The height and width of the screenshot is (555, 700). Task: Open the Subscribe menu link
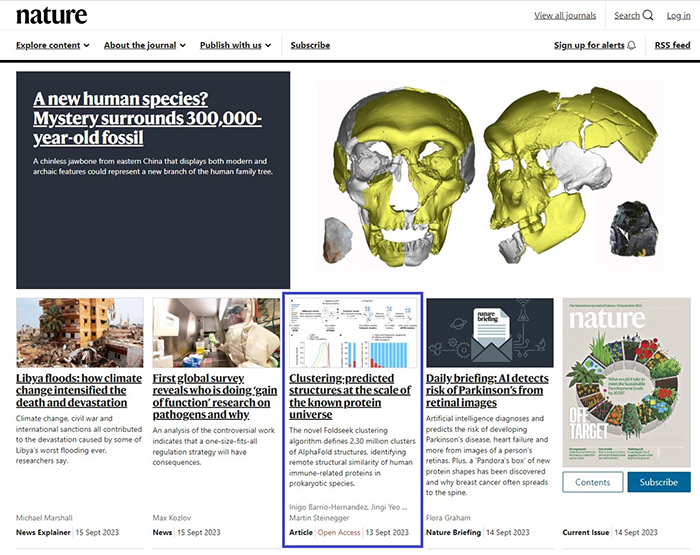click(310, 45)
